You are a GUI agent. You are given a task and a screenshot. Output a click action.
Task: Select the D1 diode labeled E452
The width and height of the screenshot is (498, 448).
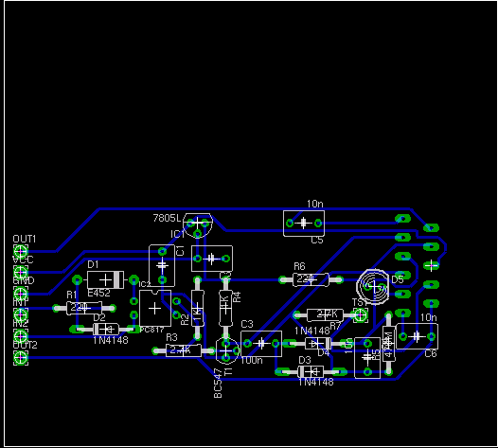point(105,280)
